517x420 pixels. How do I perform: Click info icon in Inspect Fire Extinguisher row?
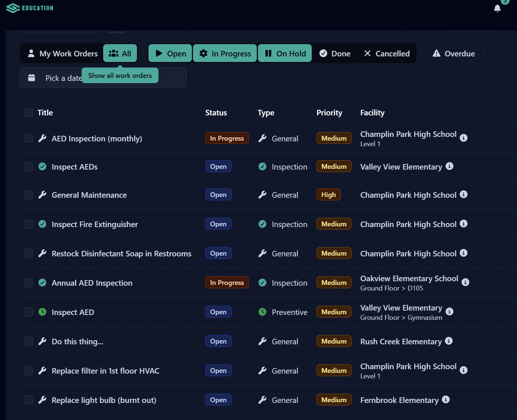click(464, 224)
